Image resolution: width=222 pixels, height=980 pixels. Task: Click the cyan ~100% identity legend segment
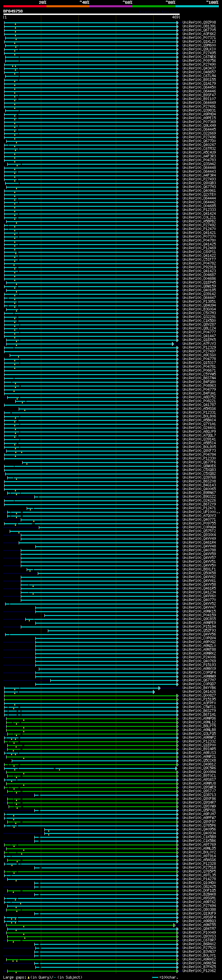pos(197,6)
